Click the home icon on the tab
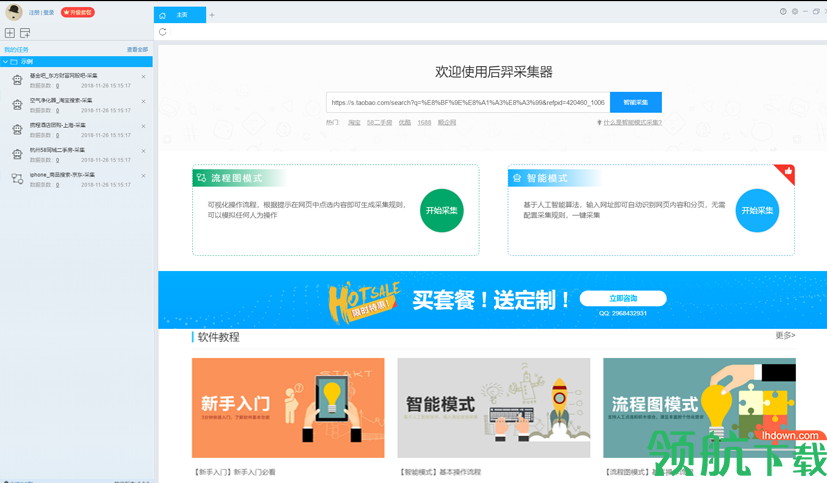The image size is (827, 483). tap(162, 15)
